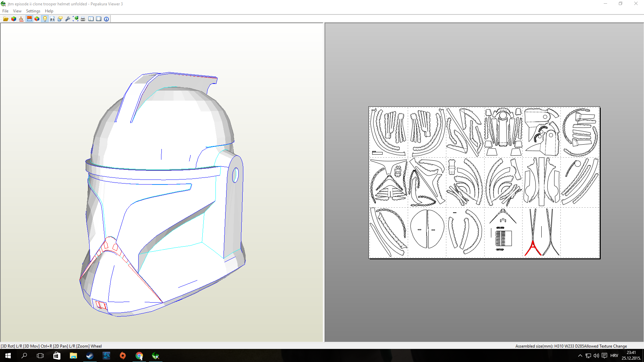
Task: Click the striped rectangular piece in pattern
Action: [503, 238]
